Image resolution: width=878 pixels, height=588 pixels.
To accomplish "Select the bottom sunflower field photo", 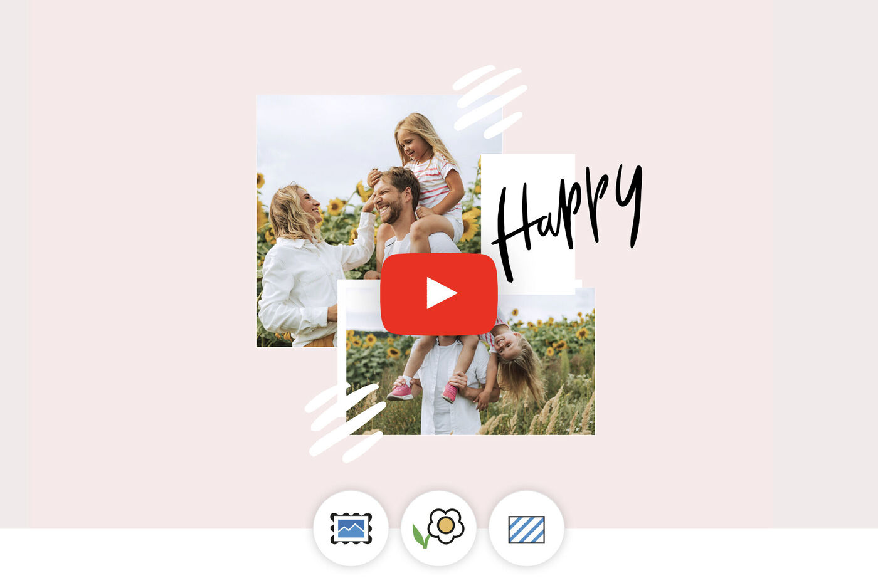I will click(x=552, y=376).
